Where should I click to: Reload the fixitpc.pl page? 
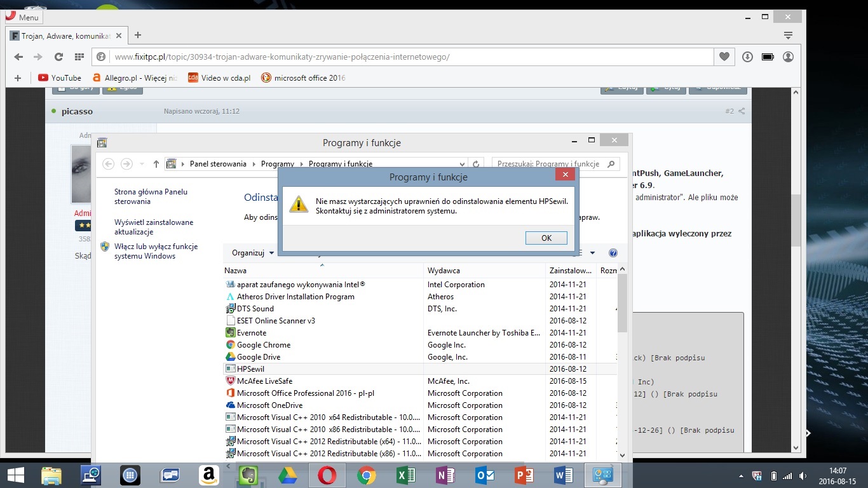58,57
